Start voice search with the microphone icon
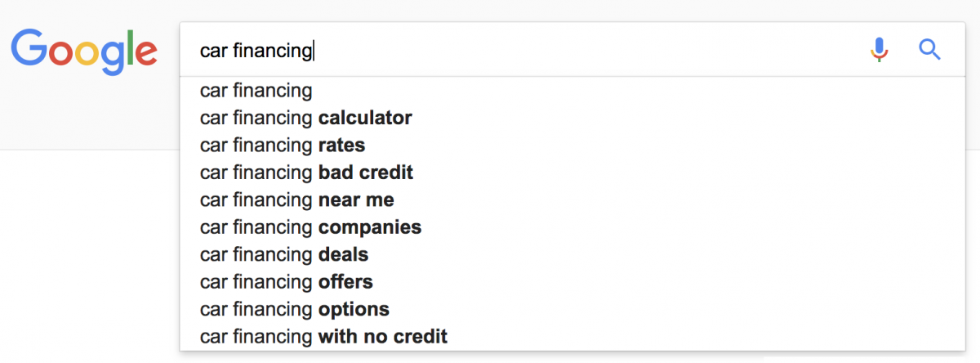The width and height of the screenshot is (980, 363). [879, 51]
